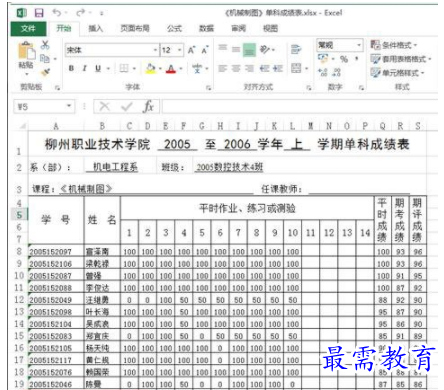Apply the red font color A
The width and height of the screenshot is (444, 390).
171,68
